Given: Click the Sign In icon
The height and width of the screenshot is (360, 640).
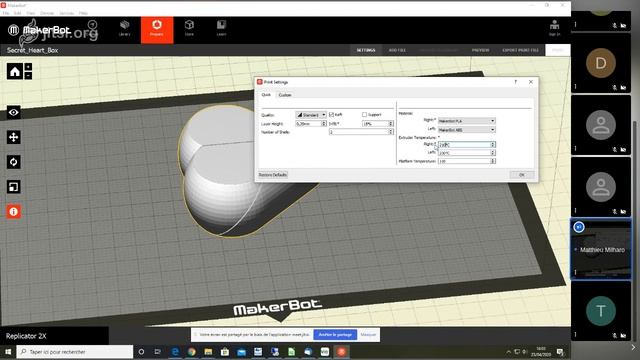Looking at the screenshot, I should click(554, 28).
